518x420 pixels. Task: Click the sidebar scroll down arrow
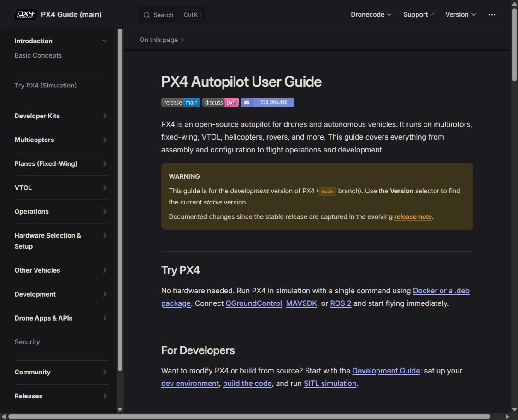[120, 409]
